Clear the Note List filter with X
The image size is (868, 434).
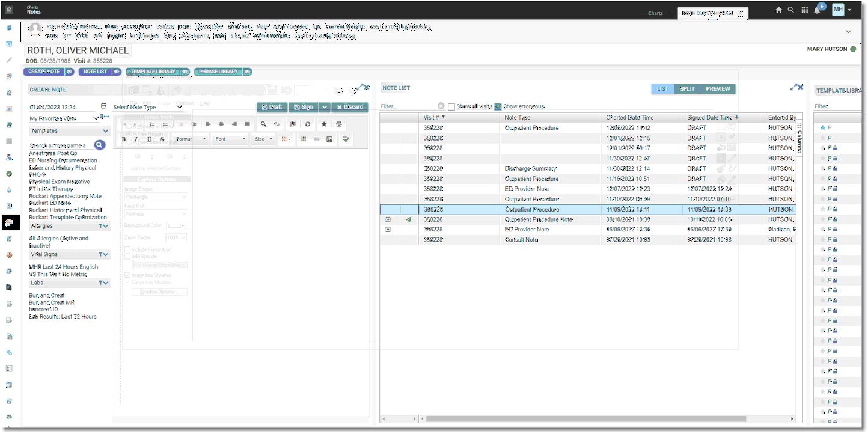point(441,106)
